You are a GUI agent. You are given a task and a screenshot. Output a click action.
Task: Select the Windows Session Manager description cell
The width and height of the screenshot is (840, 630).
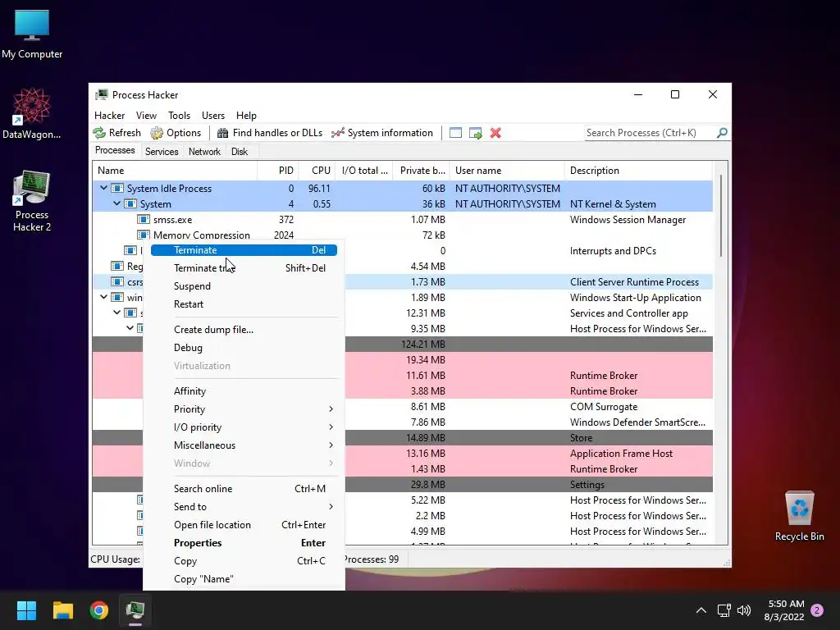coord(628,220)
